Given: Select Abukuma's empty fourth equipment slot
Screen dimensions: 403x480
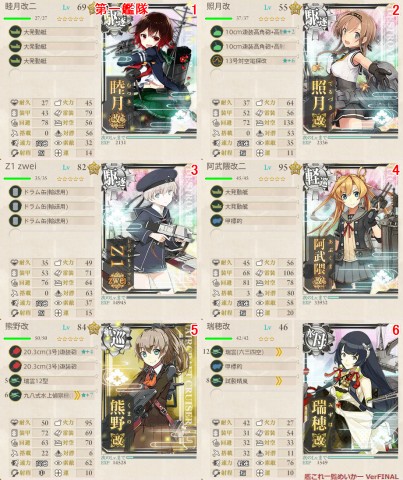Looking at the screenshot, I should [x=253, y=235].
